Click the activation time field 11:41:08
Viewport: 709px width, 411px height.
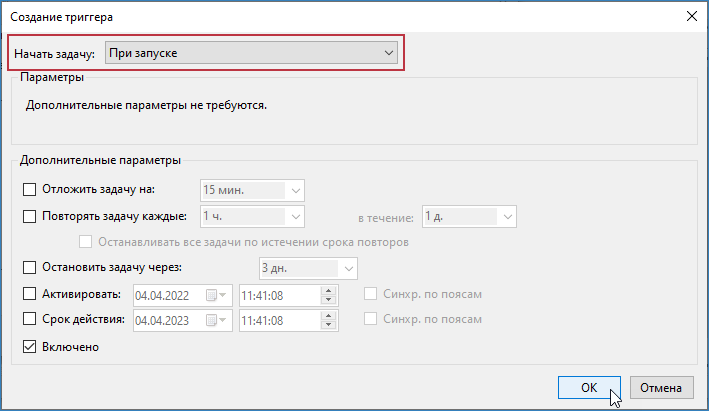click(278, 295)
